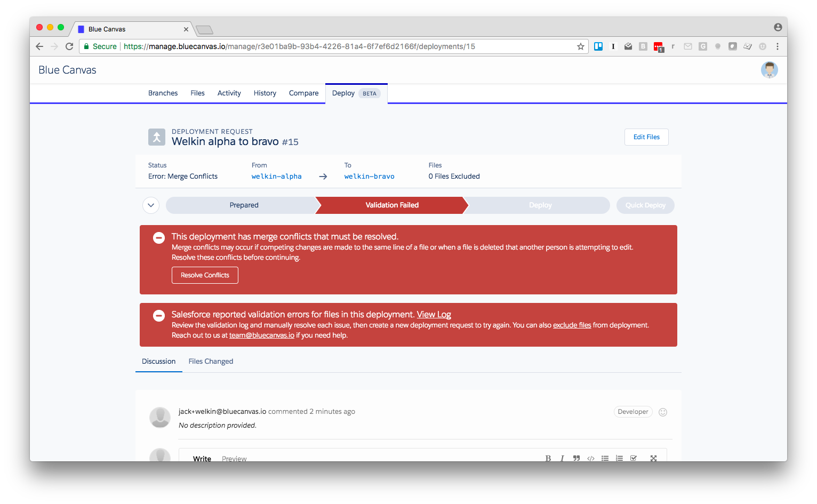Image resolution: width=817 pixels, height=504 pixels.
Task: Click the Blue Canvas logo text
Action: (x=67, y=70)
